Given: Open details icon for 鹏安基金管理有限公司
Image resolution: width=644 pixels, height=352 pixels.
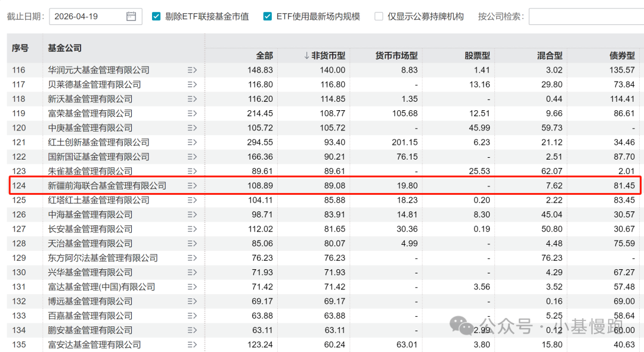Looking at the screenshot, I should (x=192, y=330).
